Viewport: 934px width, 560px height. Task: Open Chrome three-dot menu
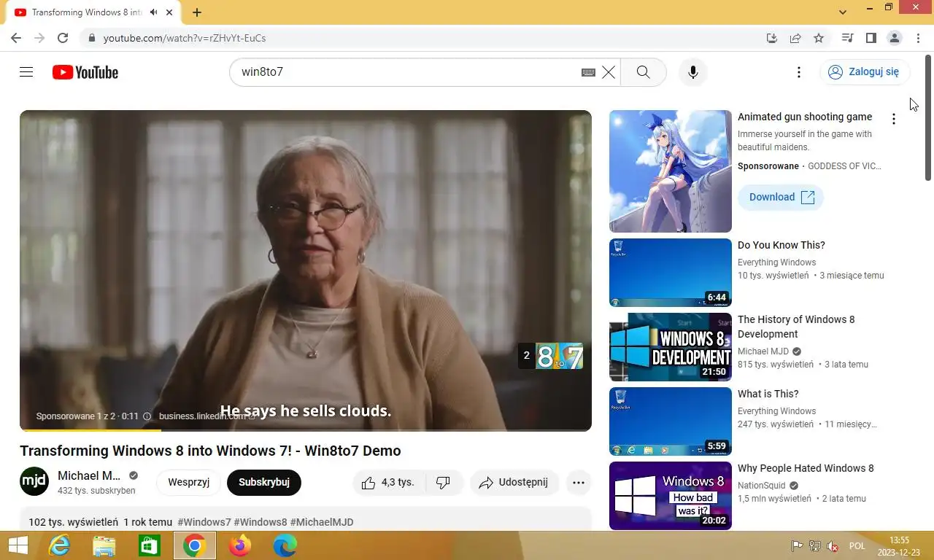click(x=917, y=38)
